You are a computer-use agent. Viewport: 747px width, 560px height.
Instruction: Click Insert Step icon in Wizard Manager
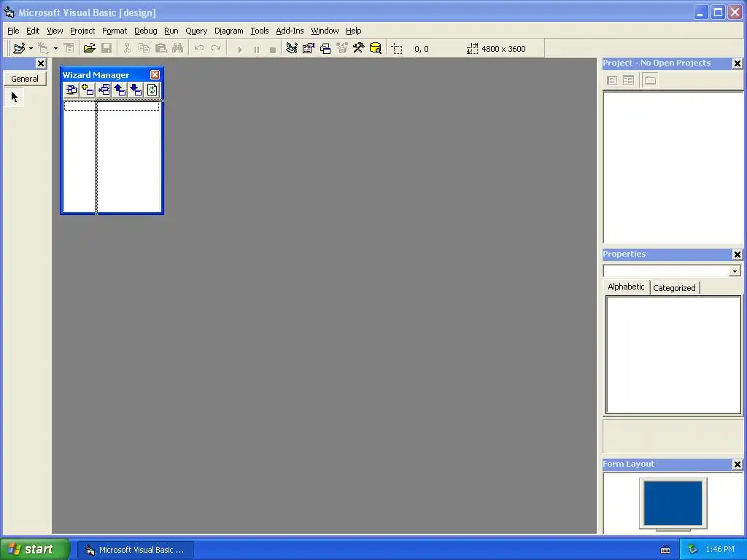tap(104, 90)
